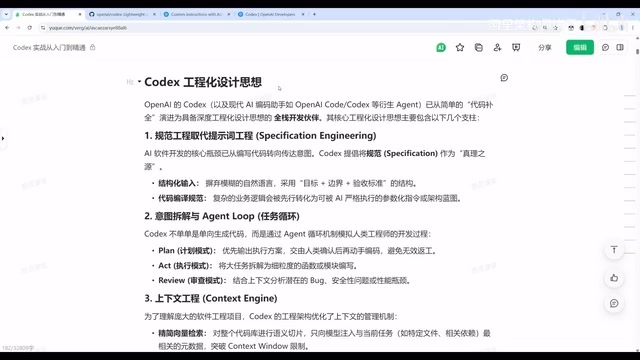This screenshot has width=640, height=360.
Task: Reload the current page
Action: click(x=29, y=28)
